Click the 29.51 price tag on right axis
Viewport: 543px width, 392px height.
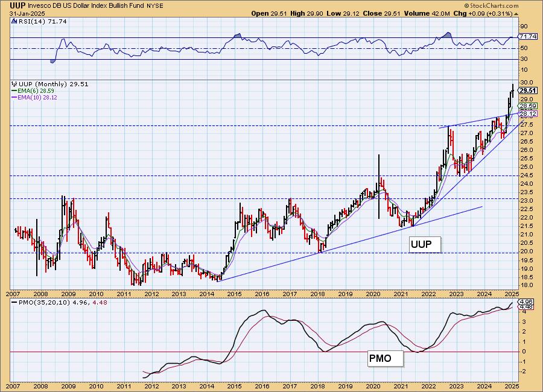click(x=528, y=90)
